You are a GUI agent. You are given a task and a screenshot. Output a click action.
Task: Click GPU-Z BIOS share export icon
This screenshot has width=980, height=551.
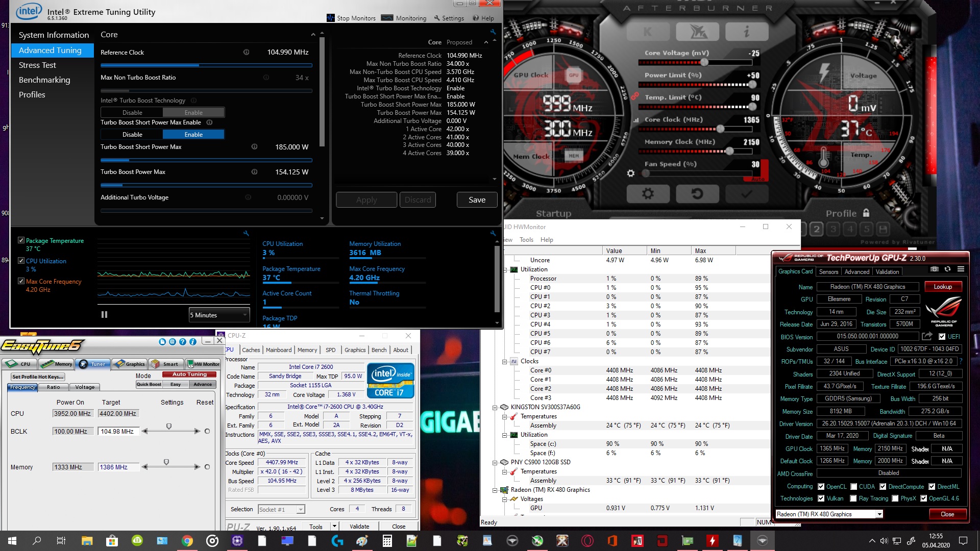point(927,336)
